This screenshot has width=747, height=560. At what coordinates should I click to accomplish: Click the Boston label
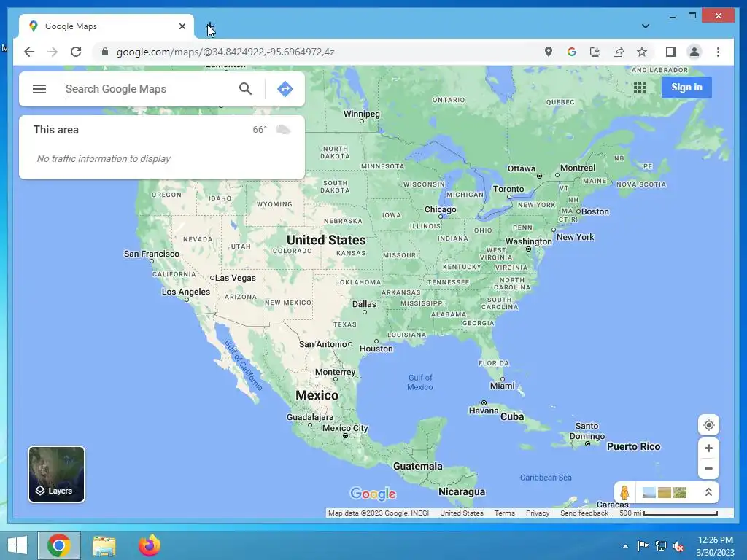tap(595, 211)
